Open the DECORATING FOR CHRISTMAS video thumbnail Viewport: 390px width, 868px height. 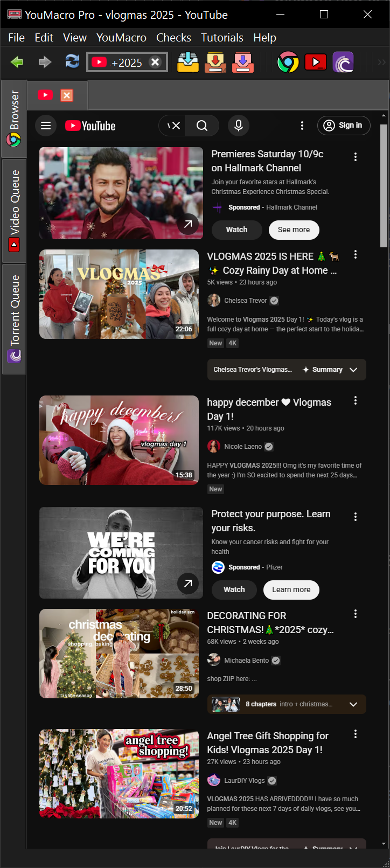click(x=119, y=654)
